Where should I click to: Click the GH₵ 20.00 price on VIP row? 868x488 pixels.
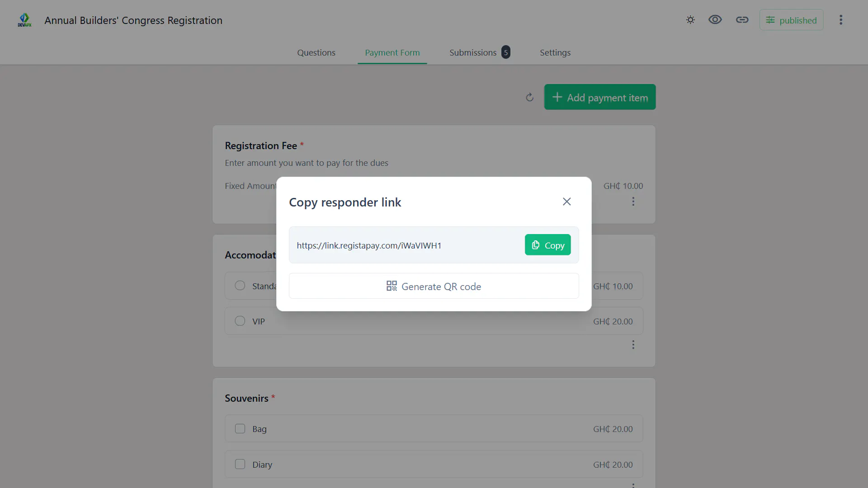613,321
